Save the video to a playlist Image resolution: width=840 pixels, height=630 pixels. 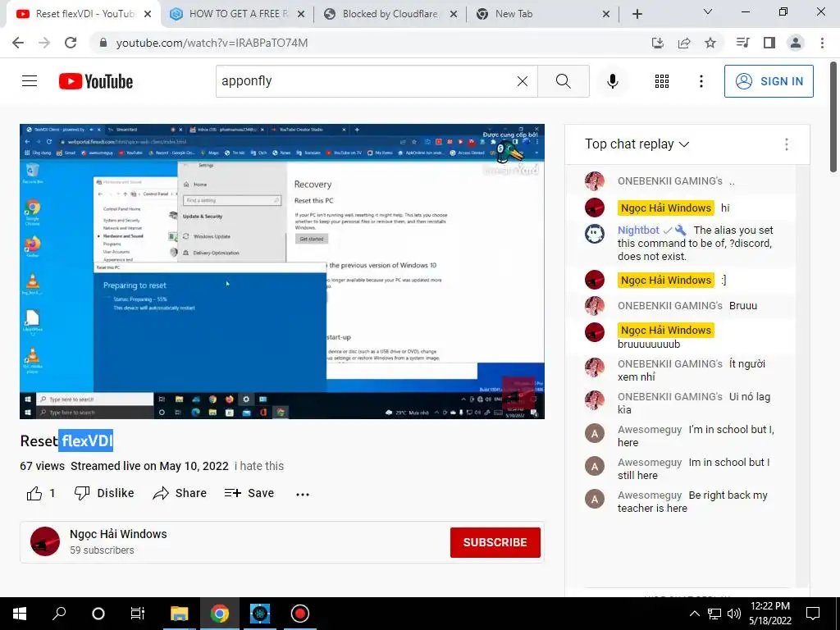[x=249, y=493]
